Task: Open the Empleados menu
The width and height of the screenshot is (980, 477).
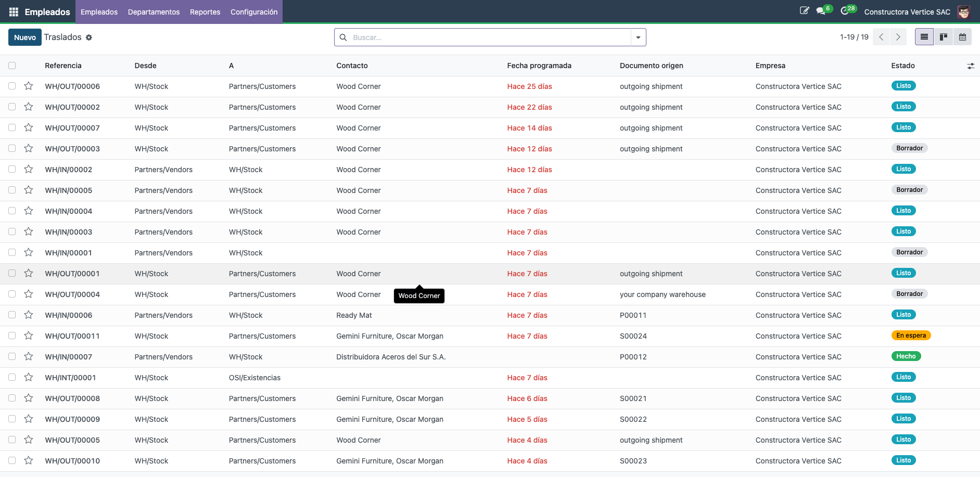Action: 99,11
